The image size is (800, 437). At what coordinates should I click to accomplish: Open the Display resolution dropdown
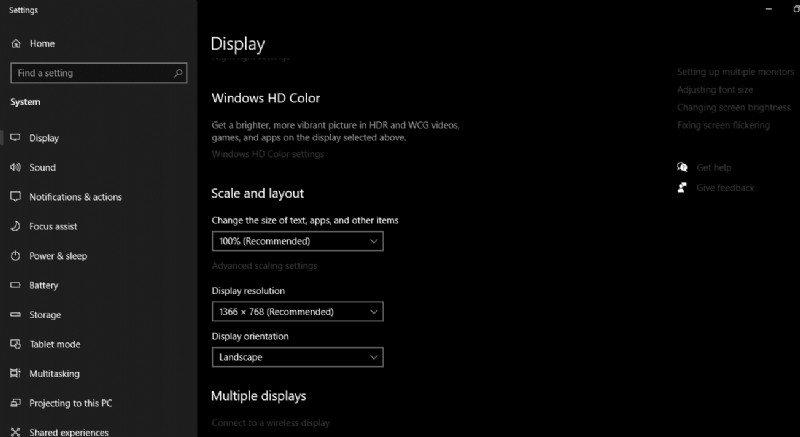[297, 312]
